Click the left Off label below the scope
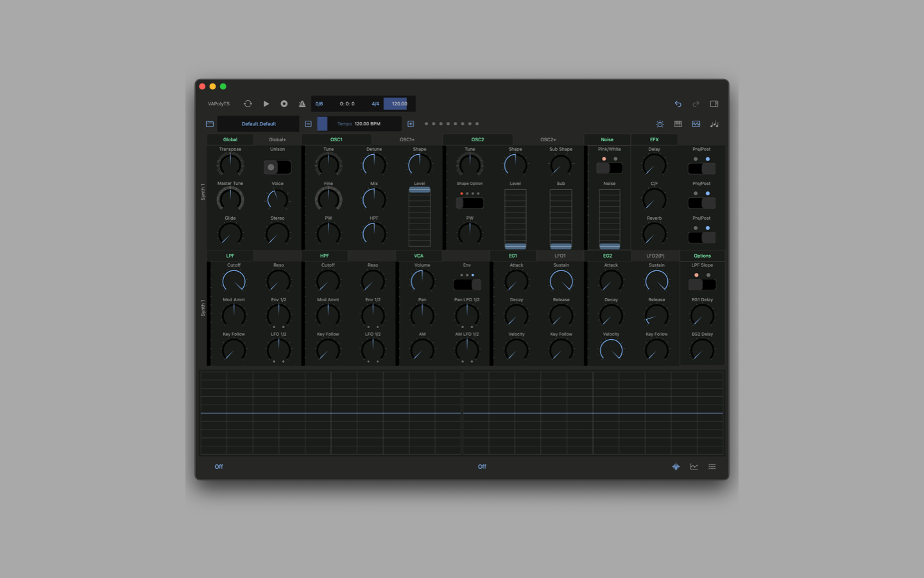 [219, 467]
